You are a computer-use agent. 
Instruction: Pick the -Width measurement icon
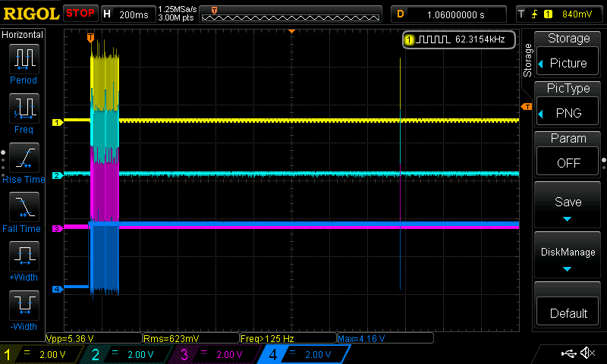point(24,306)
